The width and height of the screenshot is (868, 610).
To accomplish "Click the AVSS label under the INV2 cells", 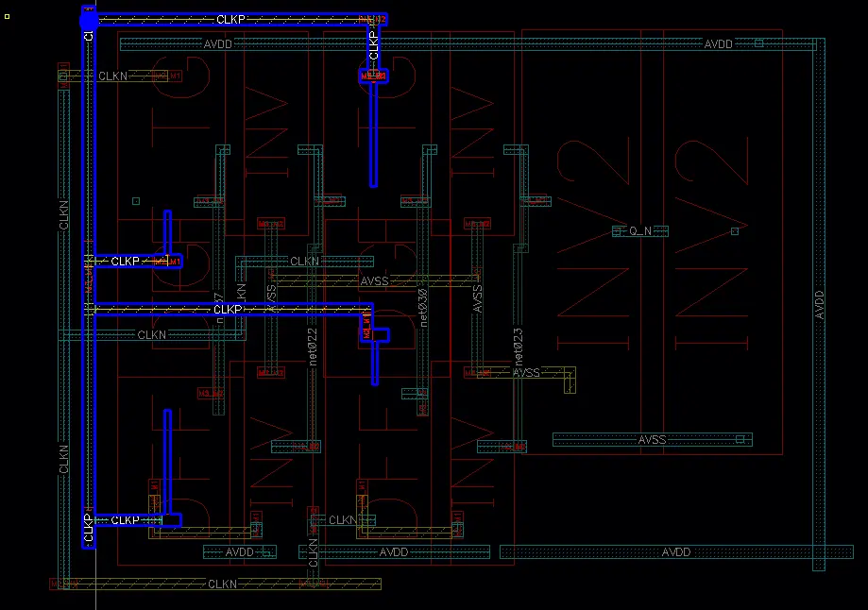I will click(652, 439).
